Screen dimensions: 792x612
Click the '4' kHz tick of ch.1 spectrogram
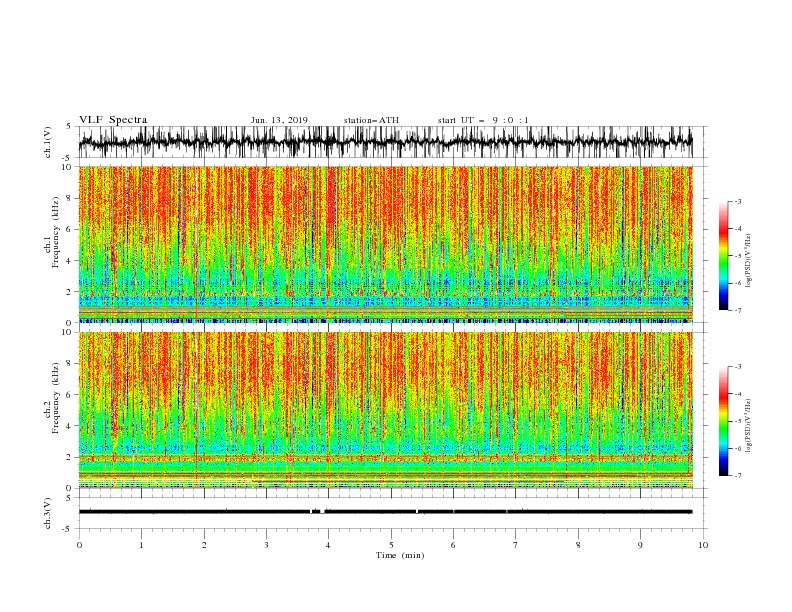click(x=70, y=261)
